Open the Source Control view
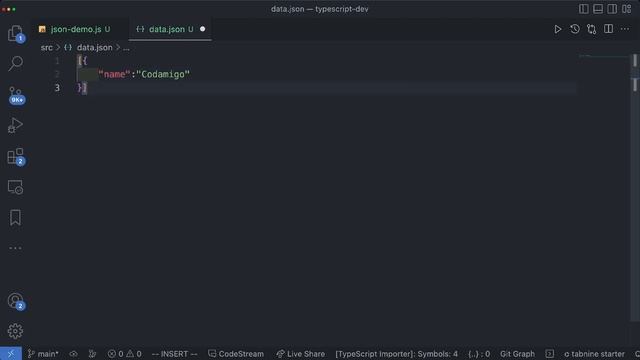The image size is (640, 360). click(16, 95)
